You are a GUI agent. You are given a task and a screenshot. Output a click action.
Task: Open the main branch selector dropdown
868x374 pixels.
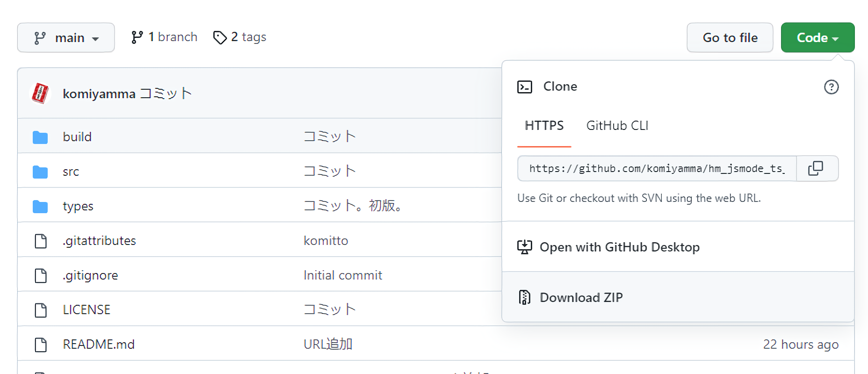point(66,37)
